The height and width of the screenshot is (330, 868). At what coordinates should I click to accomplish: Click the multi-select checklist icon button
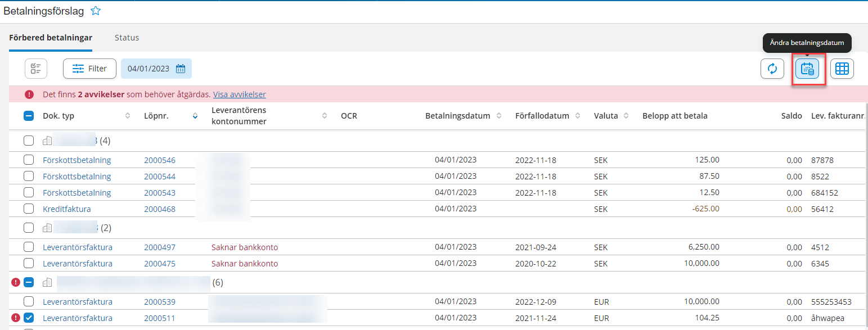[36, 69]
